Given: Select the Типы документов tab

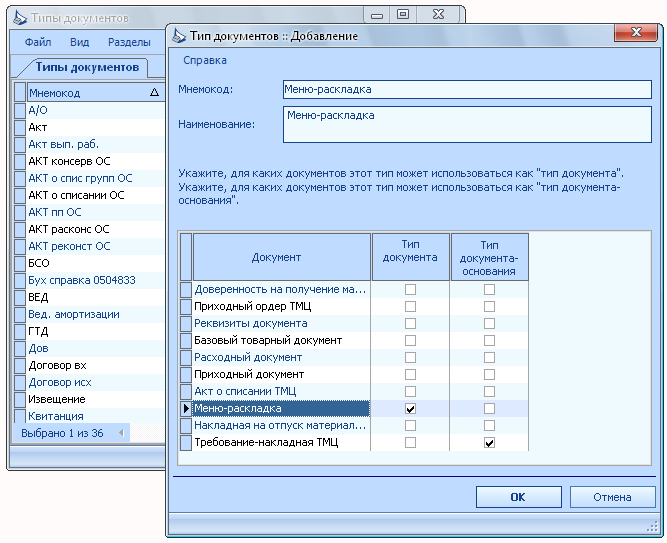Looking at the screenshot, I should click(x=87, y=67).
